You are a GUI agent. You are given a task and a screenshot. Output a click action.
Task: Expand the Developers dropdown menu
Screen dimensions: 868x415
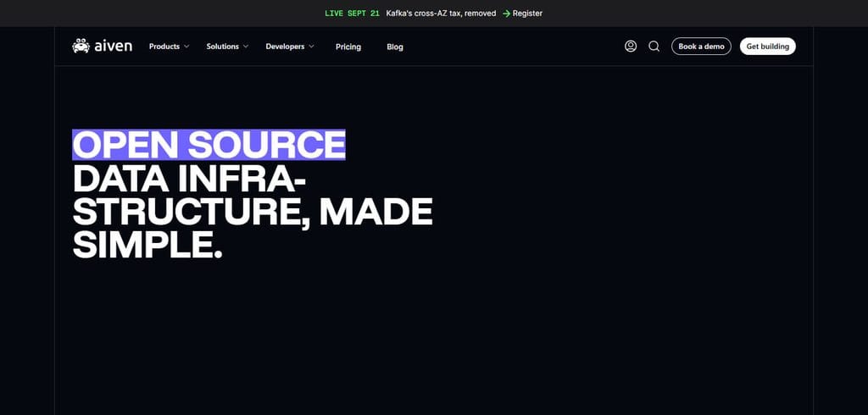coord(290,47)
